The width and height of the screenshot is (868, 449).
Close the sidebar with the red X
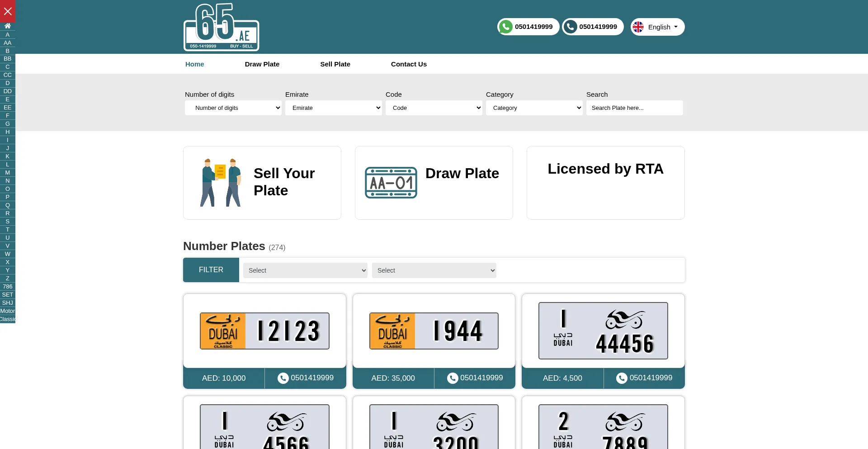pyautogui.click(x=8, y=11)
